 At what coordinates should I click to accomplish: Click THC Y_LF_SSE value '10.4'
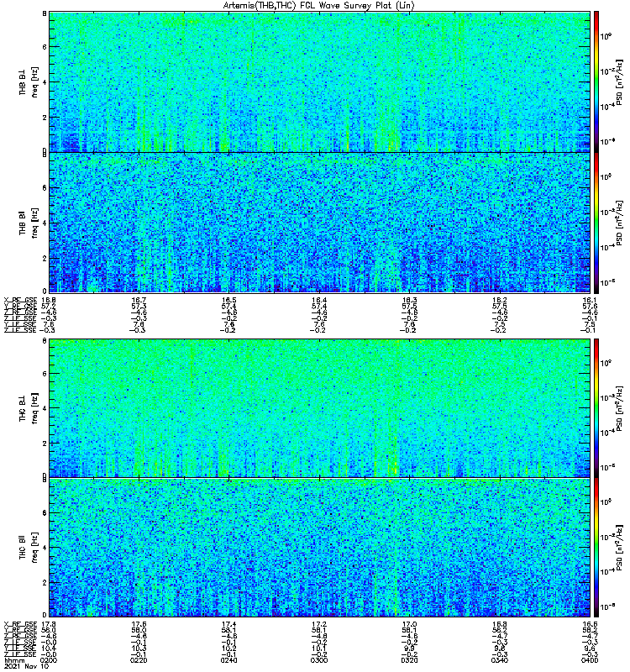tap(49, 648)
